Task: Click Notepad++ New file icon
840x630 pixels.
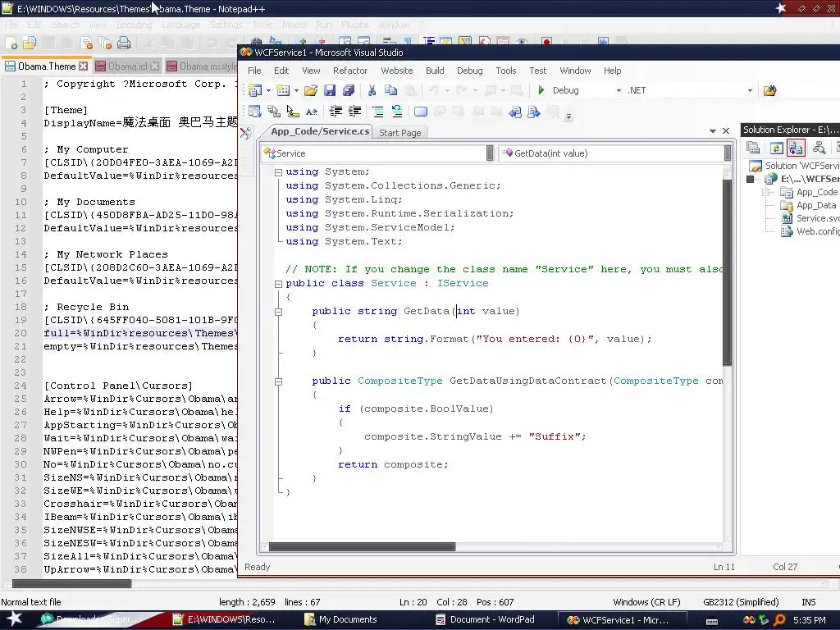Action: click(11, 43)
